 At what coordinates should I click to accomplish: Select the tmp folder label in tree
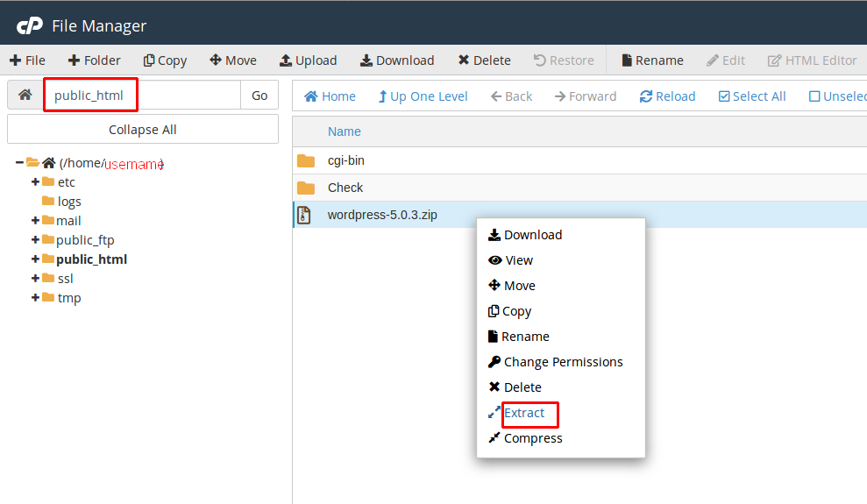(69, 298)
